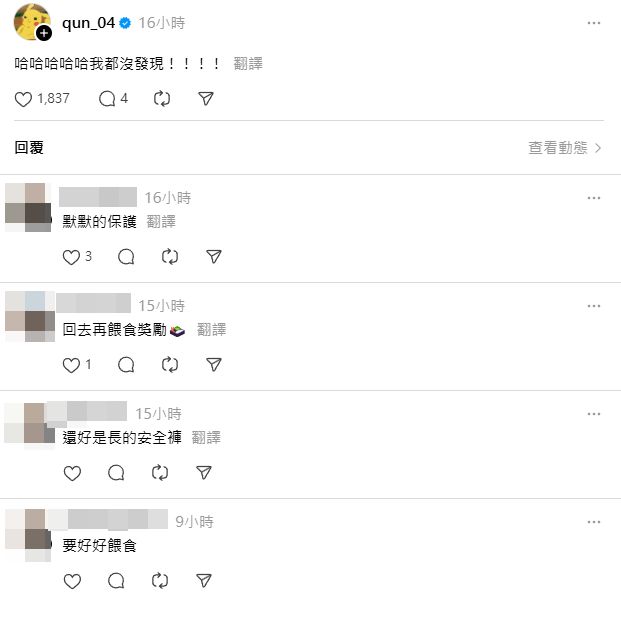Translate the main post text

pos(248,64)
